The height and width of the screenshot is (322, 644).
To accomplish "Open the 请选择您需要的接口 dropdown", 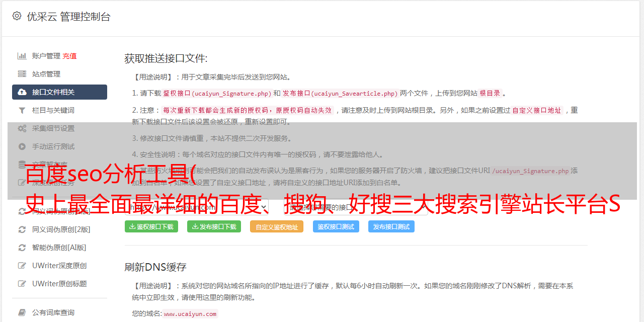I will click(x=356, y=207).
